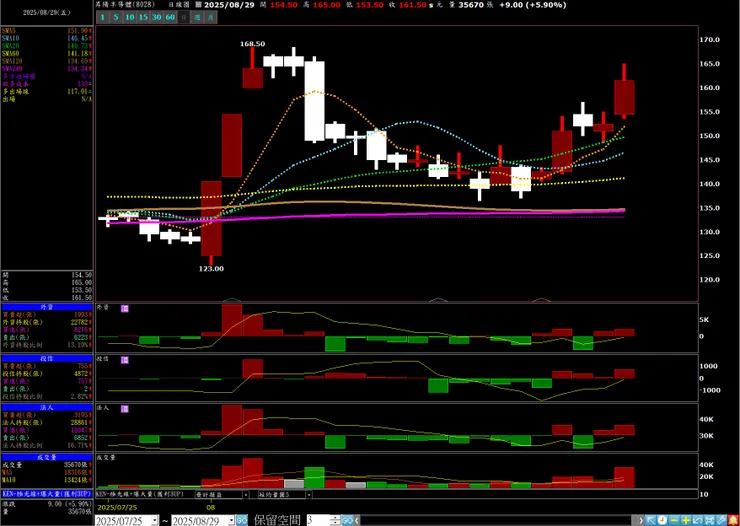
Task: Click the yellow plus zoom-in icon
Action: (x=686, y=520)
